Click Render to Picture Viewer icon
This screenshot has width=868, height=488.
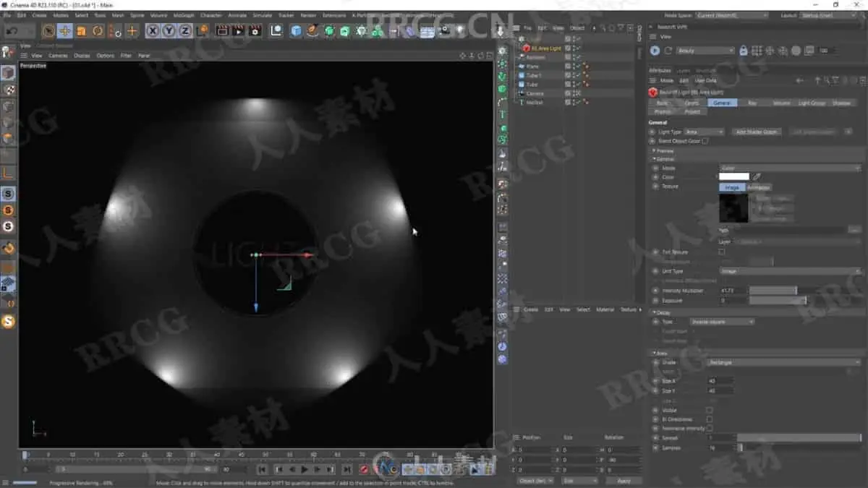238,30
